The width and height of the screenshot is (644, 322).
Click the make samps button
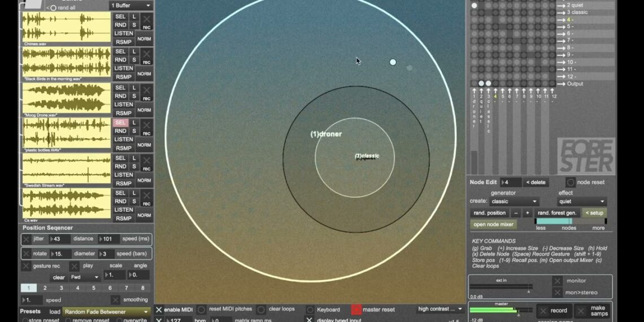click(592, 311)
